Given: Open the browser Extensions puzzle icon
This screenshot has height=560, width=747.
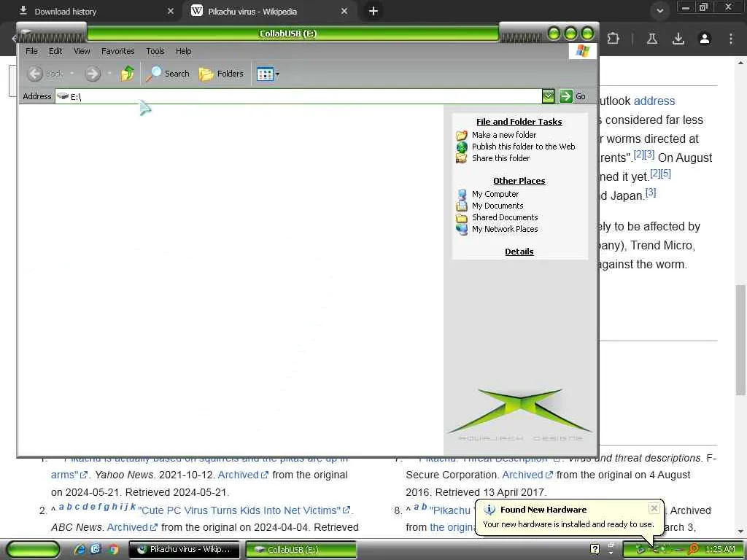Looking at the screenshot, I should coord(613,39).
